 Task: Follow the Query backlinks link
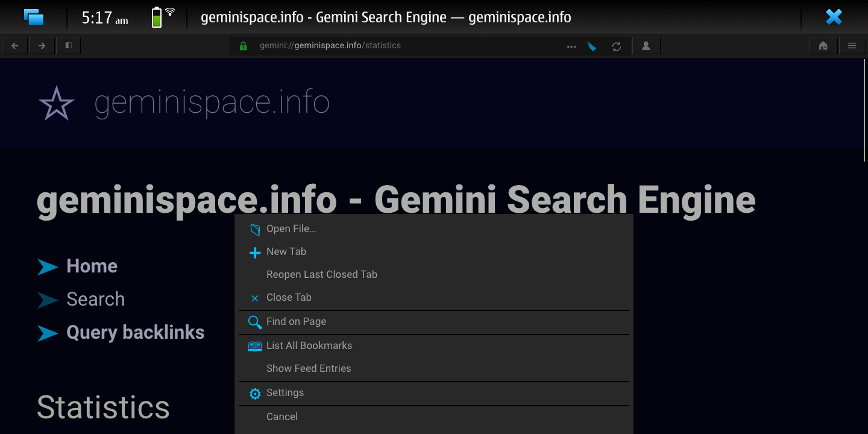[135, 333]
